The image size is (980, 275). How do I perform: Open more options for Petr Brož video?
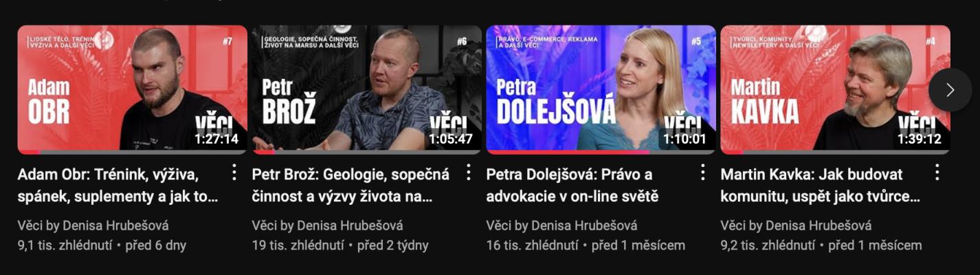pos(469,173)
